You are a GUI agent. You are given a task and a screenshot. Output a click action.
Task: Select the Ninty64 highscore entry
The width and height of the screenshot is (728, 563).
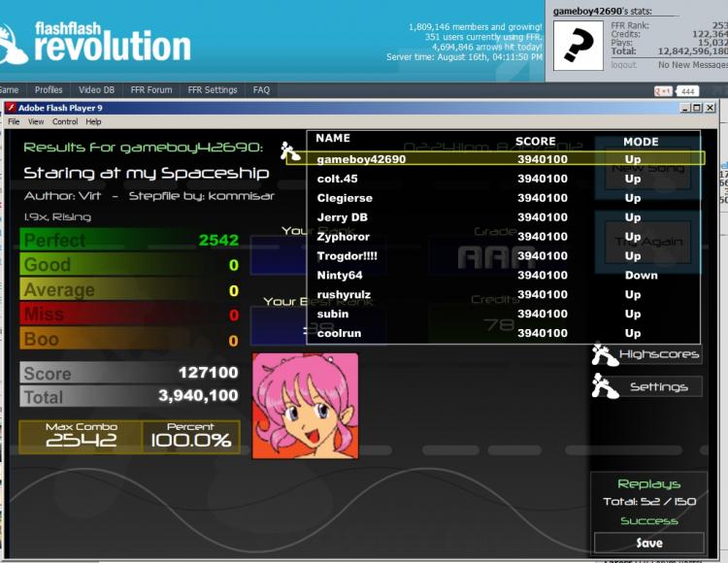click(x=504, y=276)
